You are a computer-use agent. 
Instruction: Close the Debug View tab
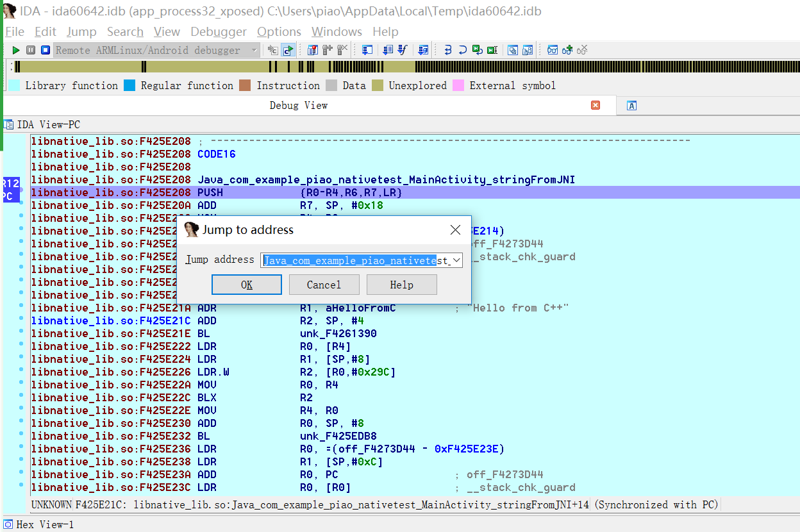point(595,105)
